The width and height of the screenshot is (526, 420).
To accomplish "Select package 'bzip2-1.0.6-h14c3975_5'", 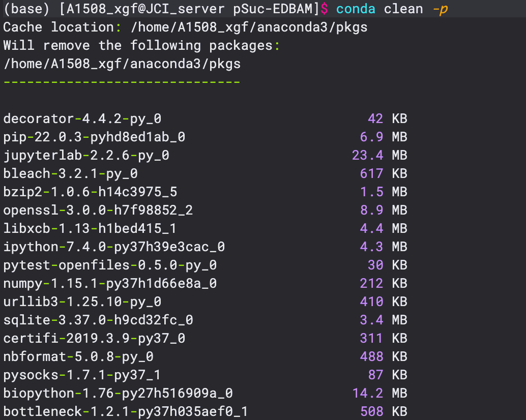I will coord(90,192).
